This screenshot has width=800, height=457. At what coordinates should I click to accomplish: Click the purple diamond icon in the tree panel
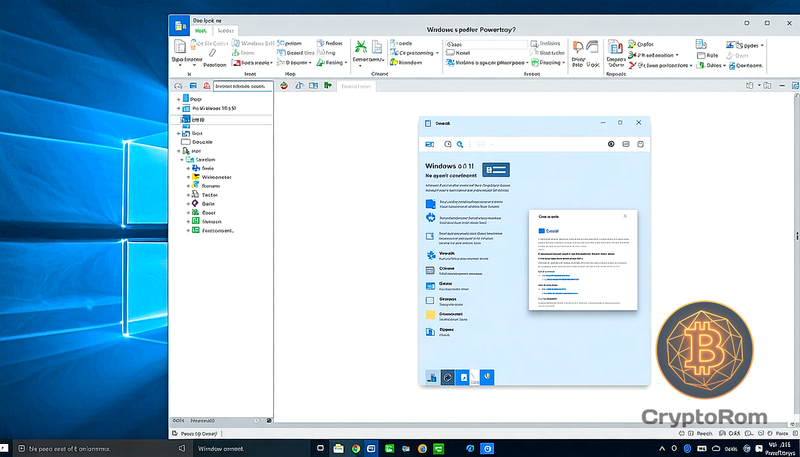coord(195,203)
